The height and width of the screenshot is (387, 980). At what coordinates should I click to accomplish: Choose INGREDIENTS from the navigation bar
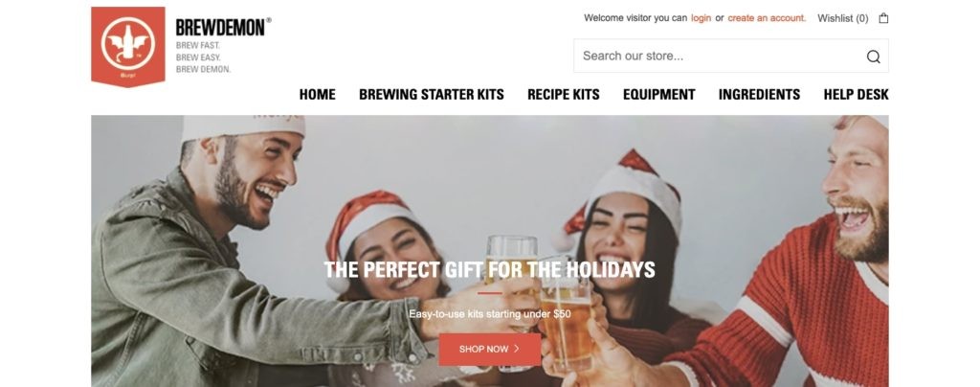pos(759,95)
